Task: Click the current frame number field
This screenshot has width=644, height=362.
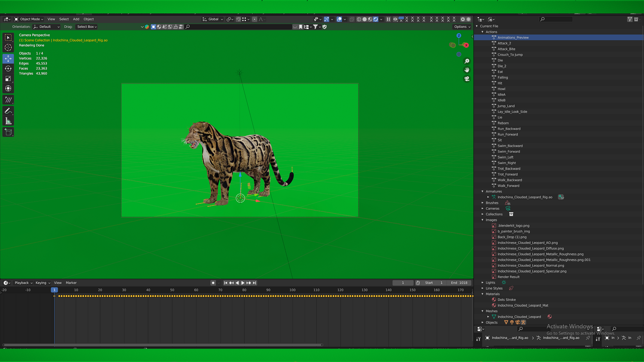Action: tap(403, 283)
